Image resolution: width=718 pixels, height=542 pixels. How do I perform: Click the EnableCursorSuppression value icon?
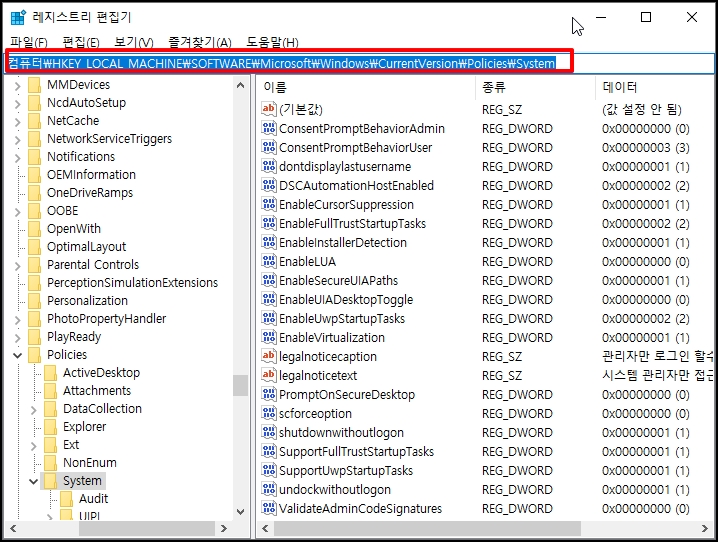click(269, 204)
